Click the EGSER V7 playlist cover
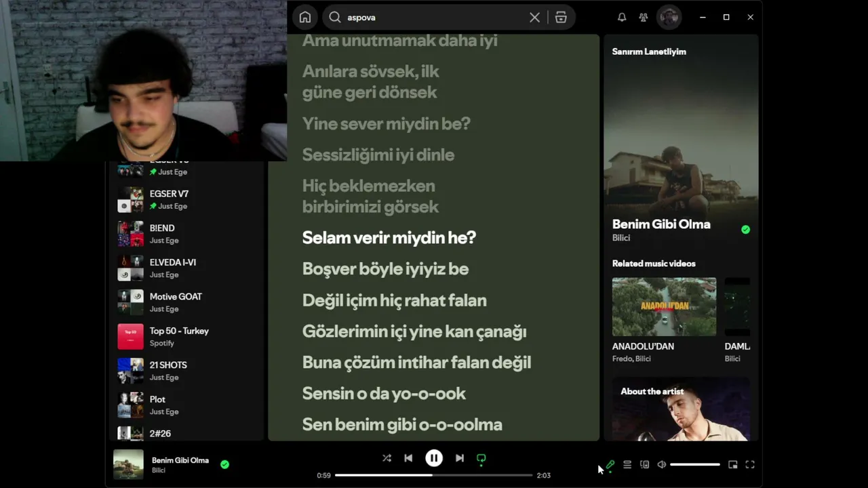868x488 pixels. click(131, 199)
